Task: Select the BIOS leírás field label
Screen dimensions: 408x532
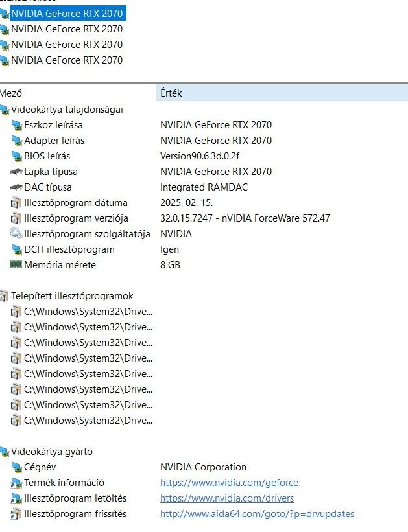Action: [47, 156]
